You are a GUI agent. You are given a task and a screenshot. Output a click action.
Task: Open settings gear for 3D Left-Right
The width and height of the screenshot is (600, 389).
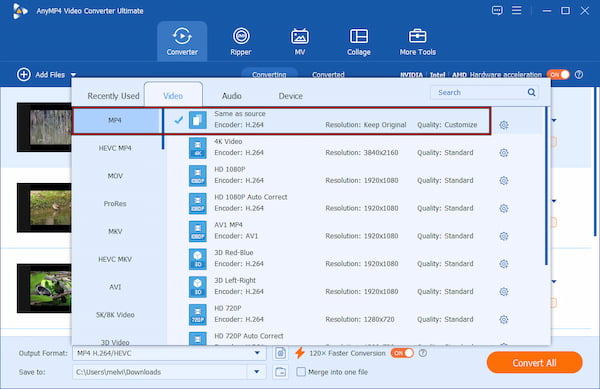point(504,292)
